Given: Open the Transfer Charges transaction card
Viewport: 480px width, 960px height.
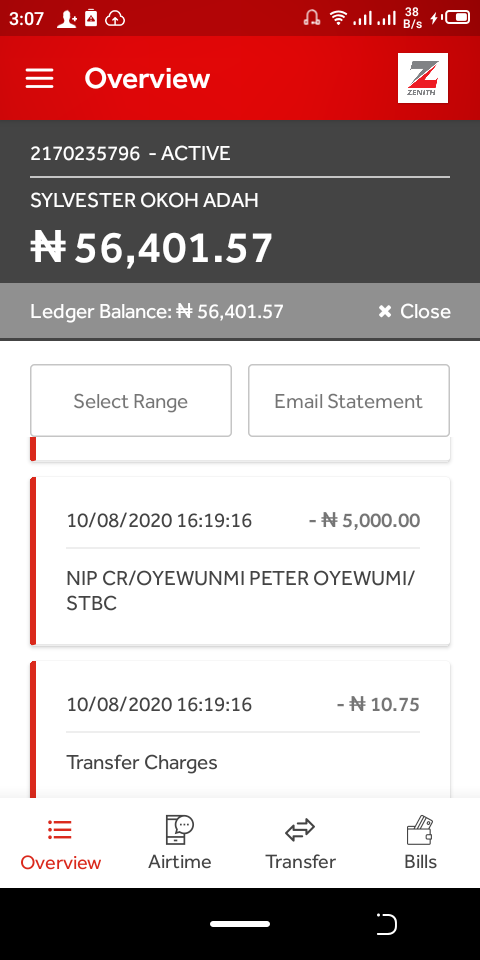Looking at the screenshot, I should point(240,730).
